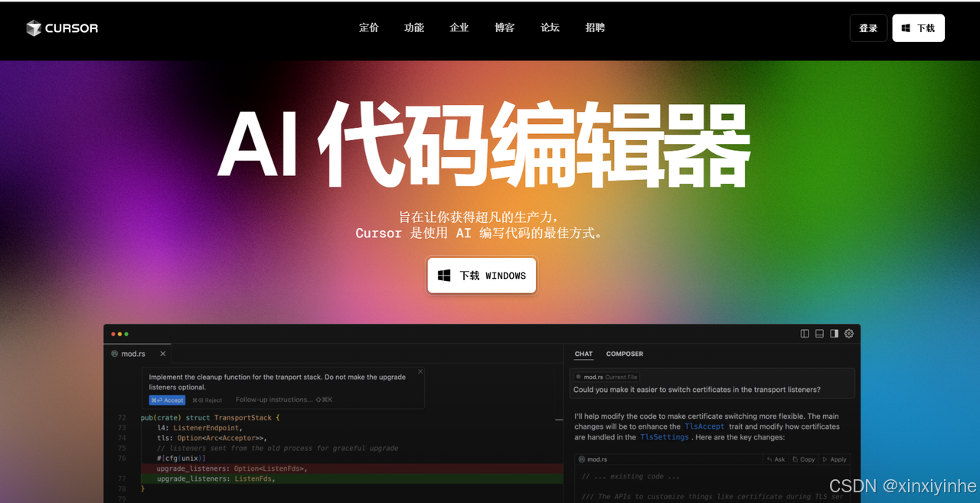Toggle the left sidebar layout icon
980x503 pixels.
tap(805, 333)
